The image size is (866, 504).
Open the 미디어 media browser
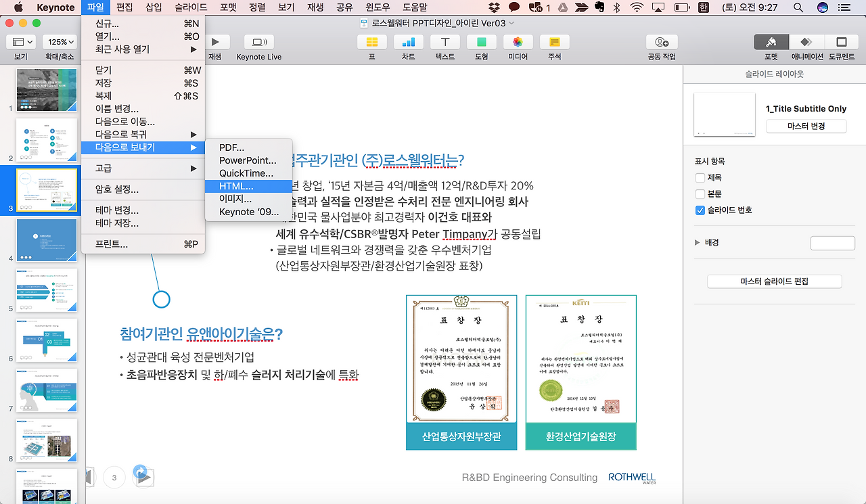tap(517, 42)
